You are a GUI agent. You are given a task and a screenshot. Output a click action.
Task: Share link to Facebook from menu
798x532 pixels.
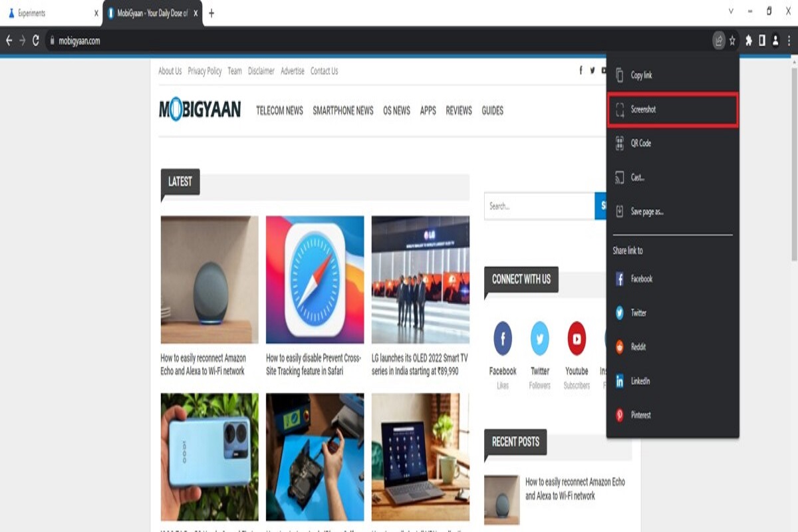click(672, 279)
